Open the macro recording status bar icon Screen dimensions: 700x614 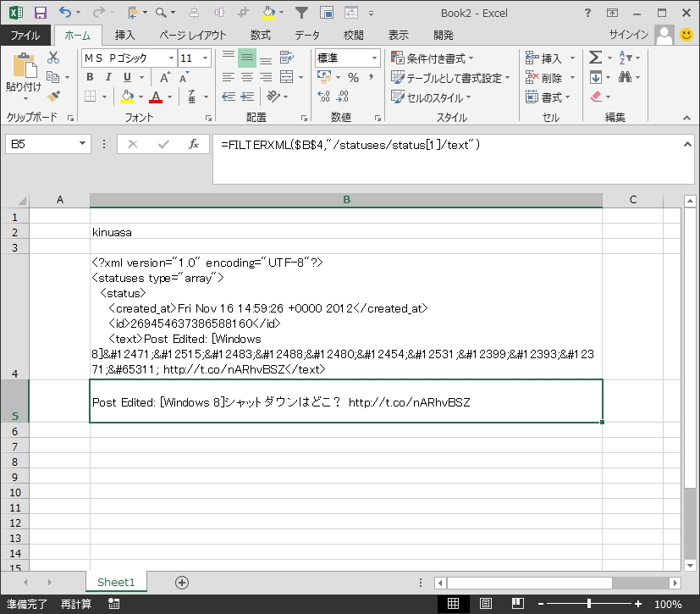click(113, 604)
